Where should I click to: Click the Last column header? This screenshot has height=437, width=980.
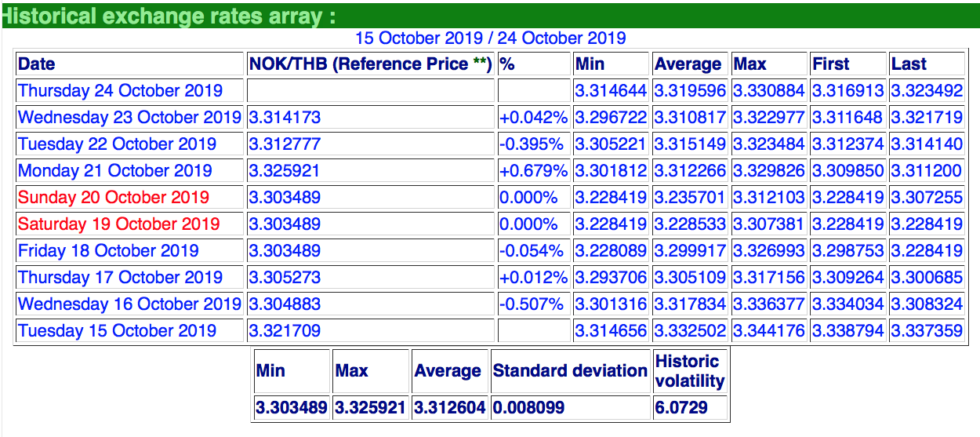(909, 64)
